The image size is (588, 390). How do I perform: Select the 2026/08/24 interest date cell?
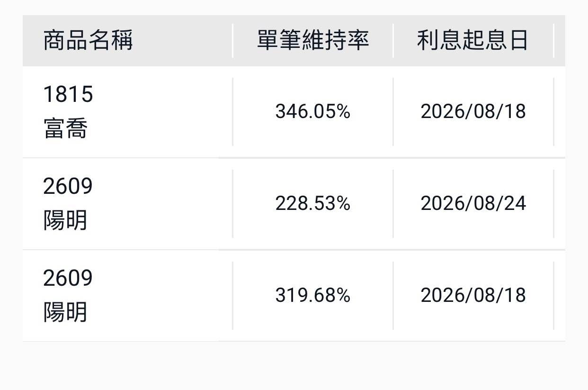[473, 204]
